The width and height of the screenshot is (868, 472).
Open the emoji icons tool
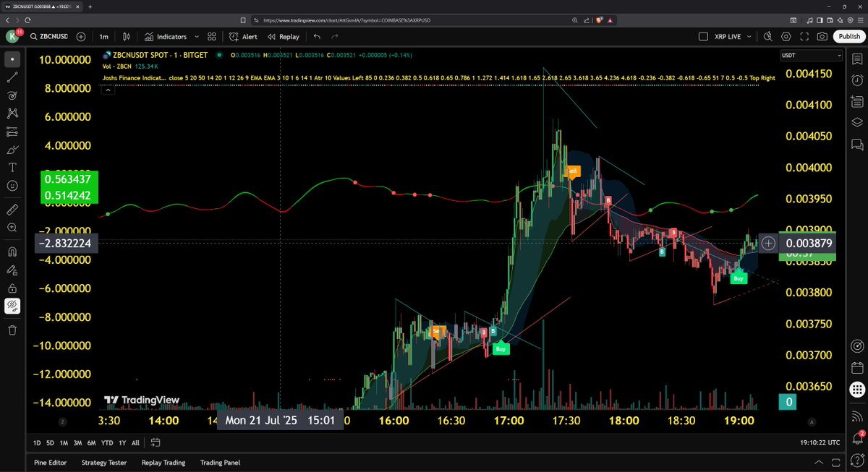pos(12,186)
